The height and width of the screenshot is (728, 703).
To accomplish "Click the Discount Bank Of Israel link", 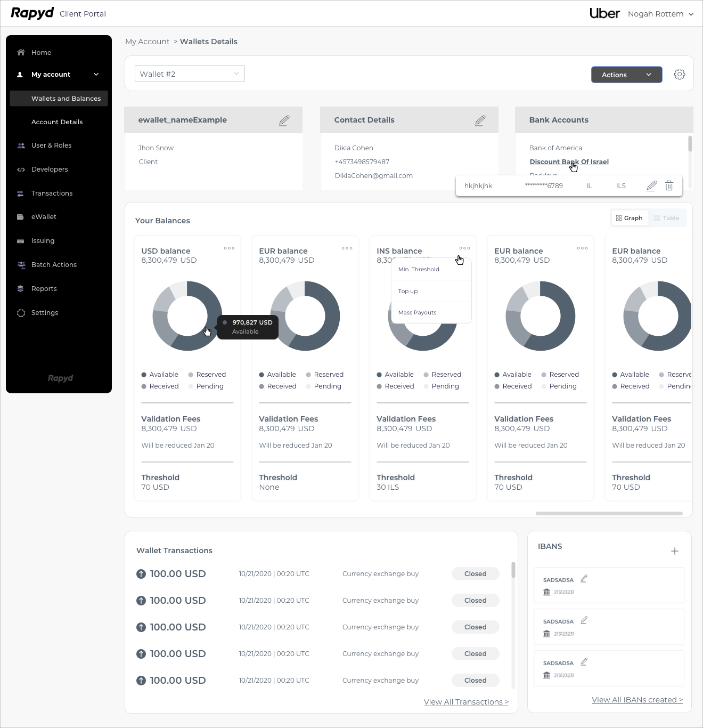I will pyautogui.click(x=569, y=162).
